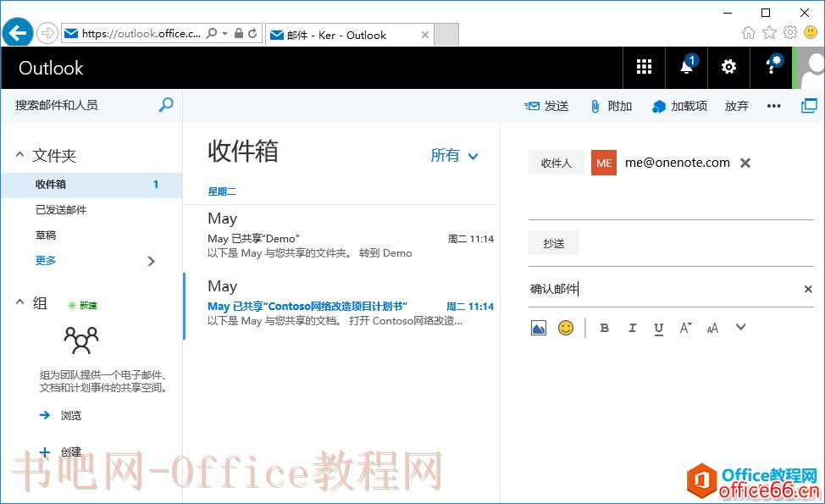Refresh the page
This screenshot has height=504, width=825.
(252, 34)
